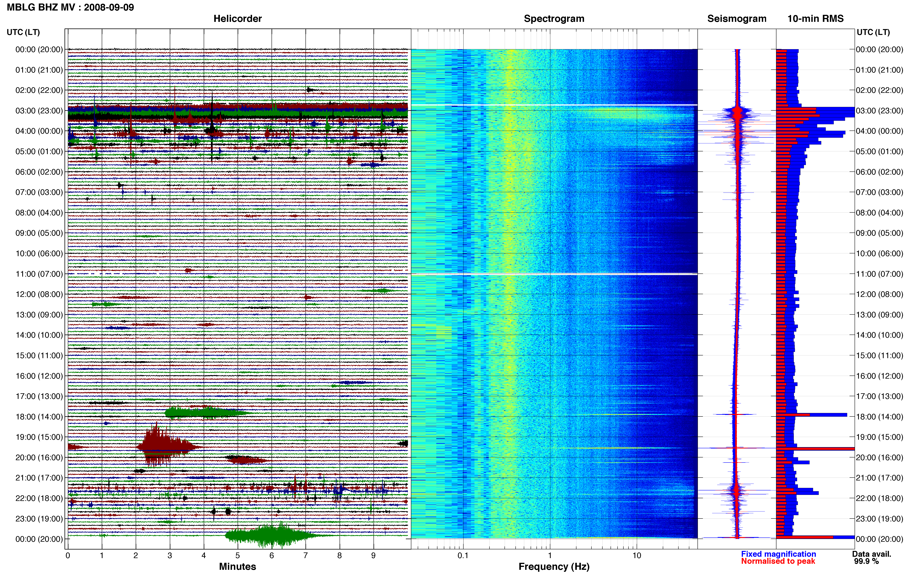Click the '0.1' frequency tick label
Viewport: 924px width, 578px height.
tap(463, 555)
